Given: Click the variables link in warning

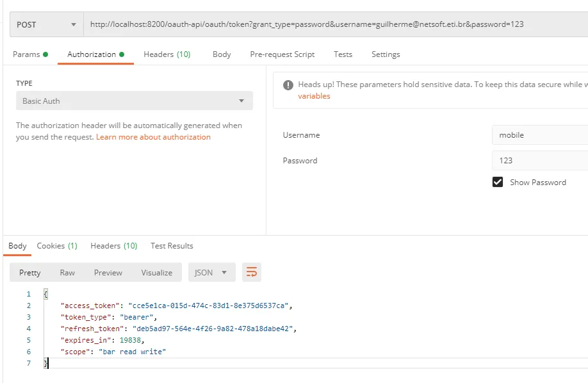Looking at the screenshot, I should pos(314,96).
